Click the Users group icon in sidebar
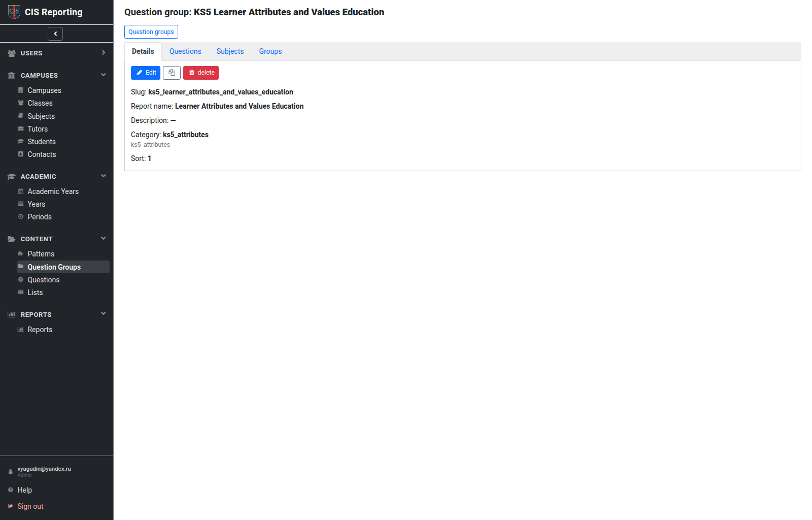Image resolution: width=812 pixels, height=520 pixels. 12,53
